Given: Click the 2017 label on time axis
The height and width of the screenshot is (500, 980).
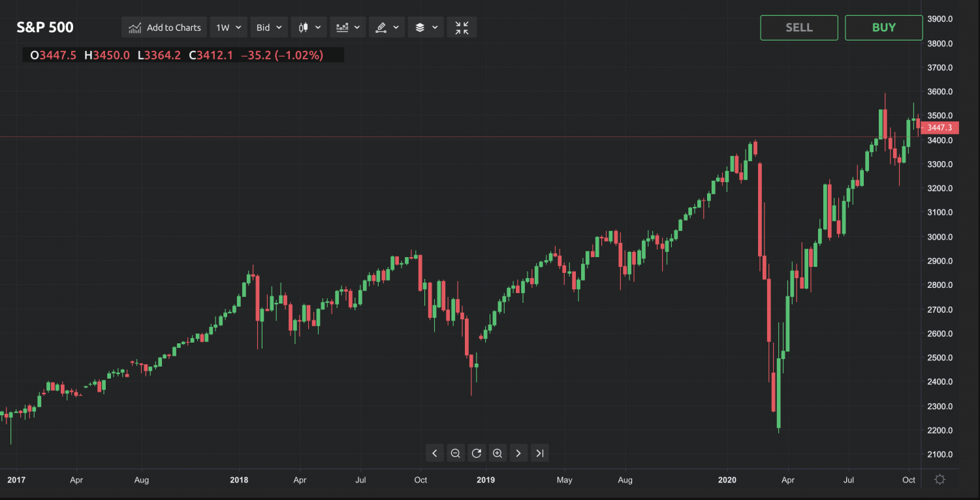Looking at the screenshot, I should click(16, 480).
